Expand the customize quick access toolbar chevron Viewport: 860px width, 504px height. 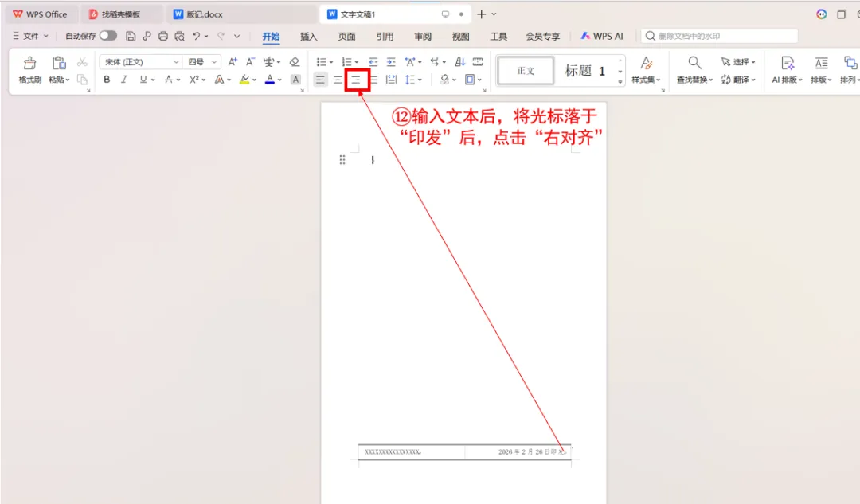(x=237, y=36)
